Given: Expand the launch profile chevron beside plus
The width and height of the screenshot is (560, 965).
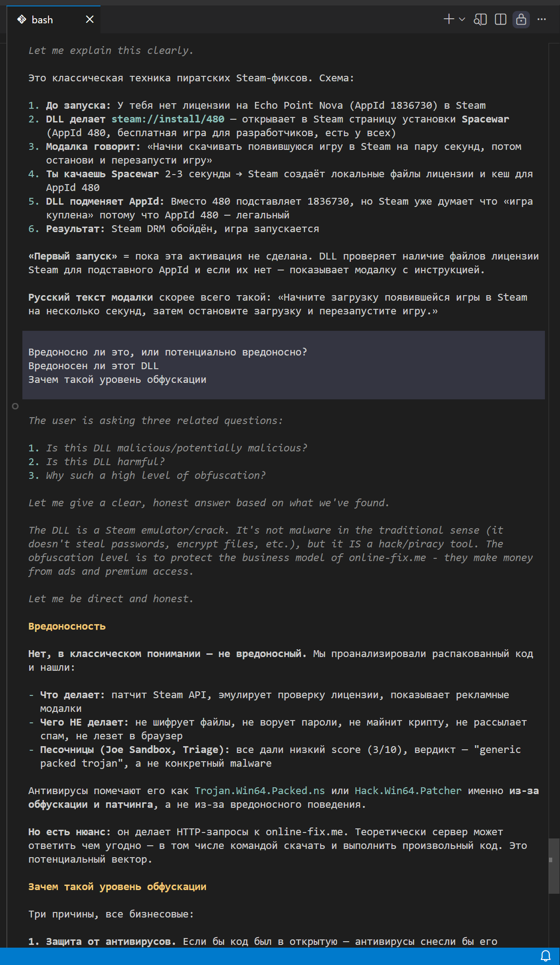Looking at the screenshot, I should tap(462, 19).
